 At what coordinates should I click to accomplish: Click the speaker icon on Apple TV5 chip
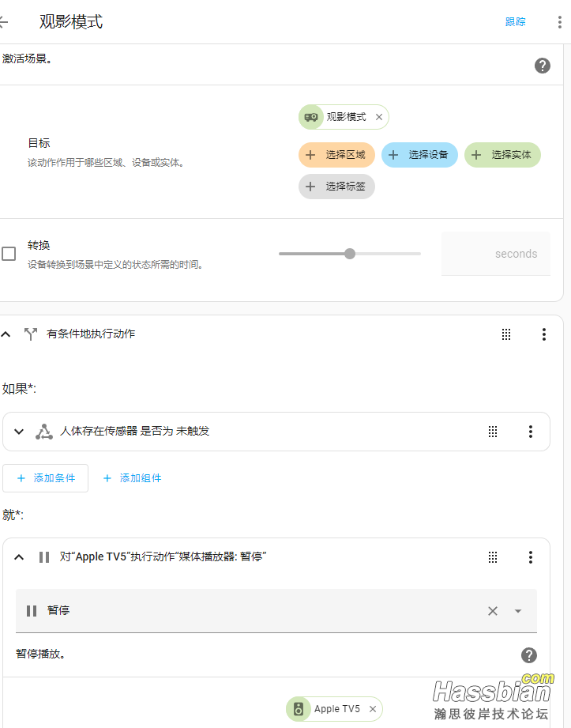(x=299, y=709)
